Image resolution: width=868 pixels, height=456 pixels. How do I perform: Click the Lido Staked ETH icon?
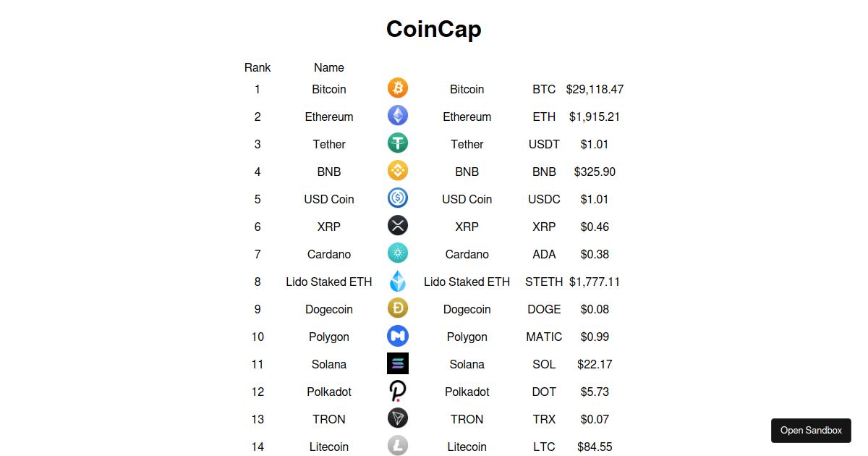click(x=397, y=280)
